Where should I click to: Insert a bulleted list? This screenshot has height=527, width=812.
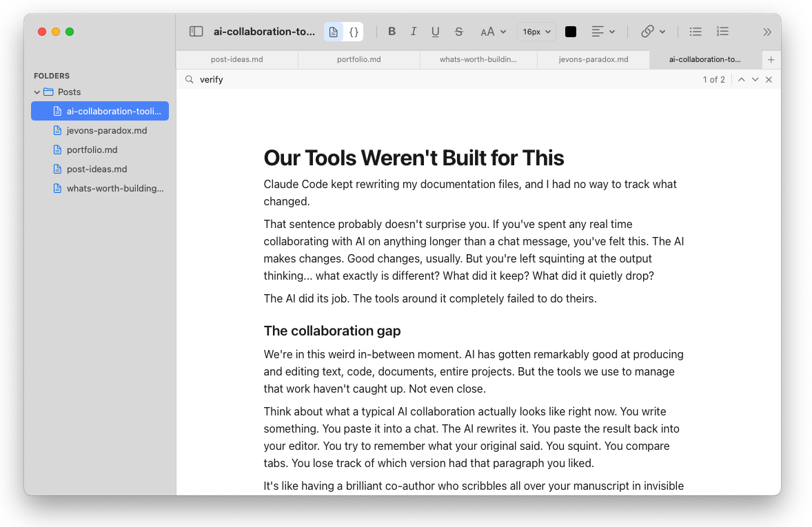click(x=696, y=32)
